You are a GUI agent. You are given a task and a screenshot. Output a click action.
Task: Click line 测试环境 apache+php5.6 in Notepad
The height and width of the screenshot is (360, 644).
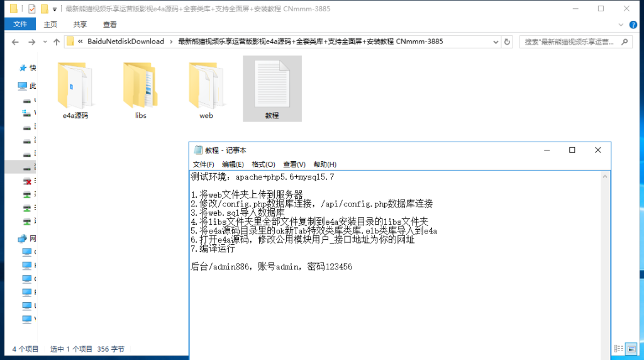(x=262, y=177)
